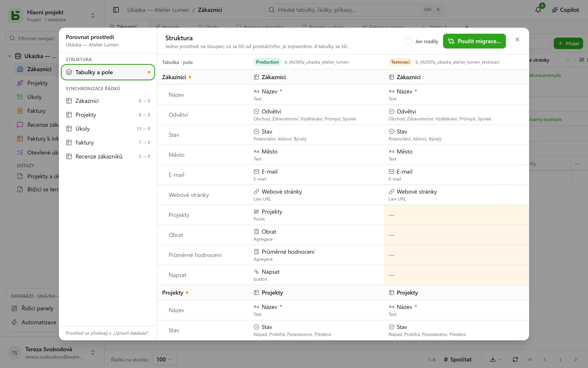The height and width of the screenshot is (368, 588).
Task: Click the Projekty a úkoly query icon
Action: 20,176
